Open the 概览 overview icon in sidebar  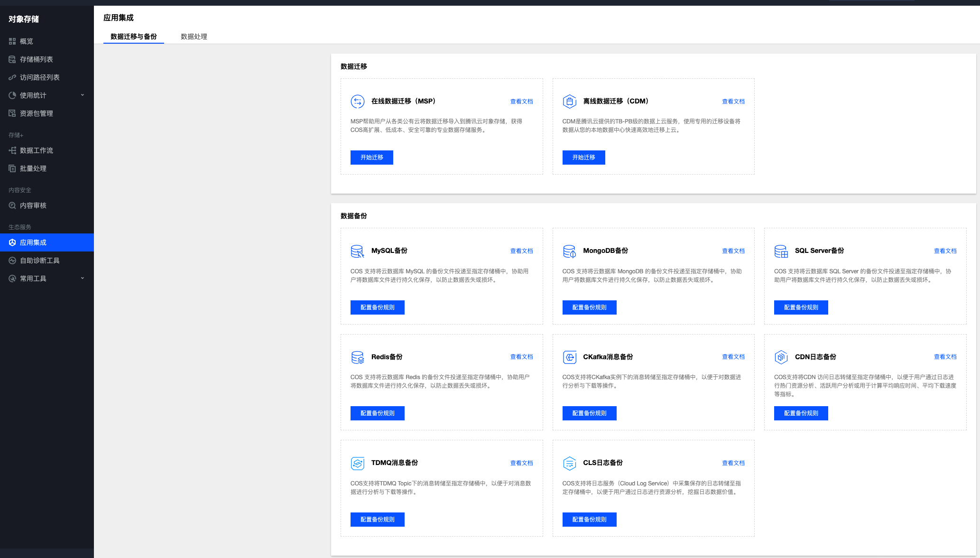(12, 41)
